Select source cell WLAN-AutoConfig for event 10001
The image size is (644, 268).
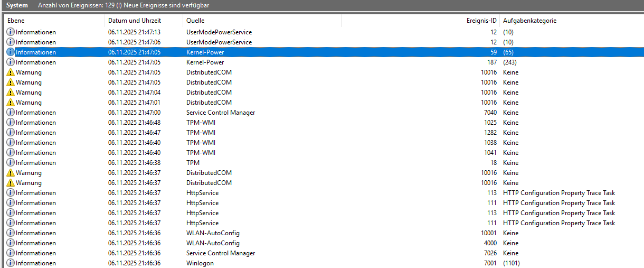[x=213, y=233]
